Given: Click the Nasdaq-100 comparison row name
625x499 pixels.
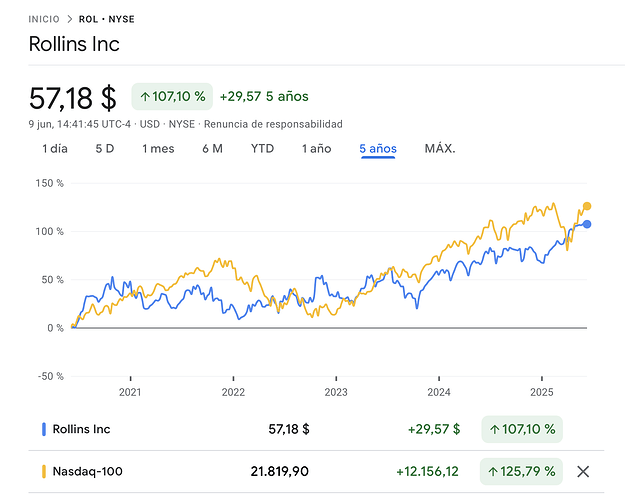Looking at the screenshot, I should 88,472.
